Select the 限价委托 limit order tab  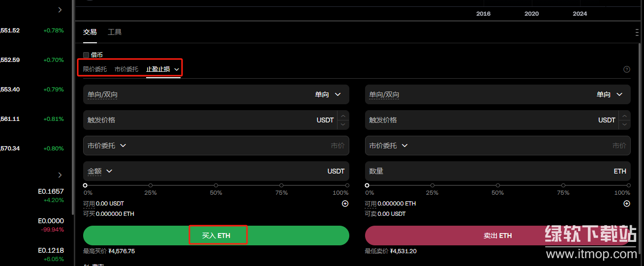94,69
